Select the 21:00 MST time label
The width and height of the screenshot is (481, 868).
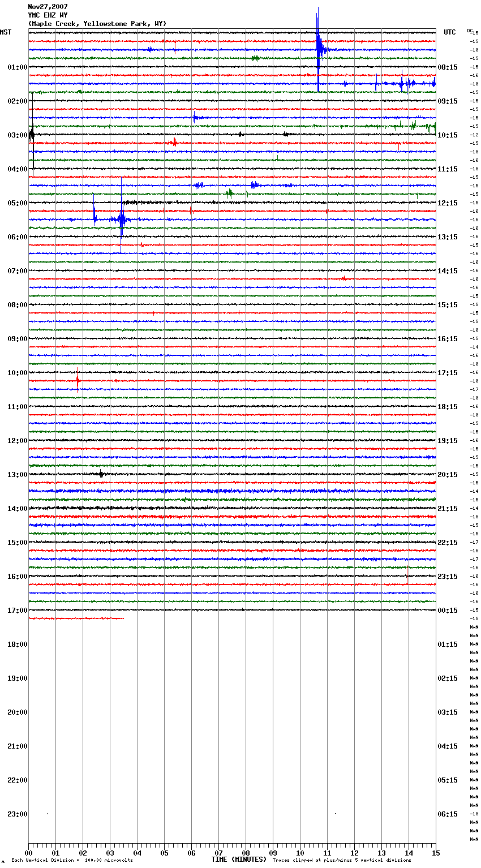(x=18, y=746)
